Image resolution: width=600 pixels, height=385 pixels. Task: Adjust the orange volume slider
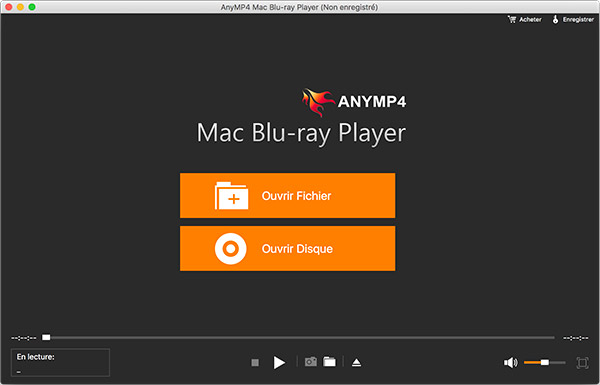(544, 362)
